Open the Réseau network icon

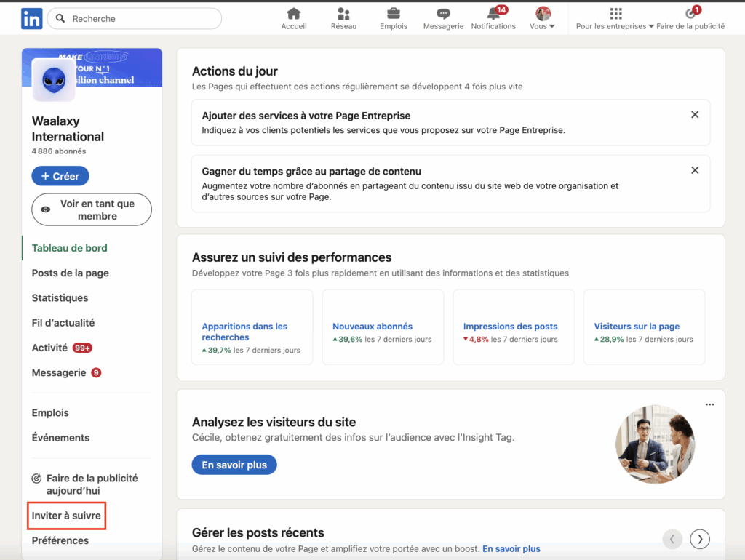point(343,13)
